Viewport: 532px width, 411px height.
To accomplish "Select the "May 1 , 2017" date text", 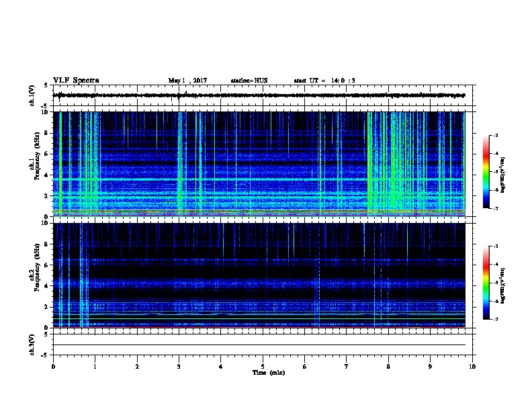I will pos(187,81).
